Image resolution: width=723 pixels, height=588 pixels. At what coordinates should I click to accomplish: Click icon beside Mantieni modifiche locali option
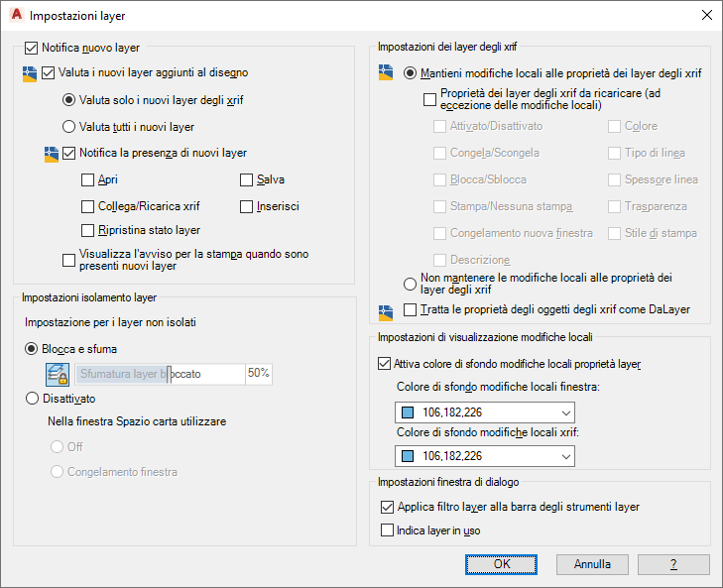[x=387, y=73]
